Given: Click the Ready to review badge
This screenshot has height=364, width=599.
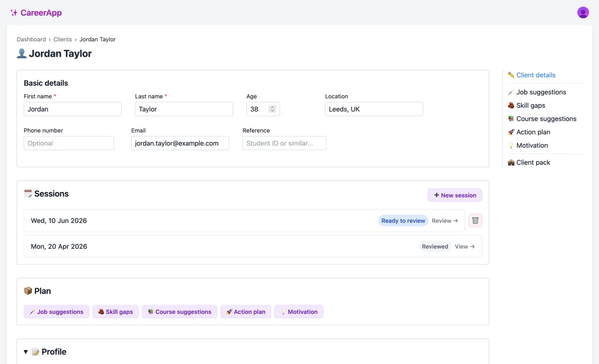Looking at the screenshot, I should click(403, 220).
